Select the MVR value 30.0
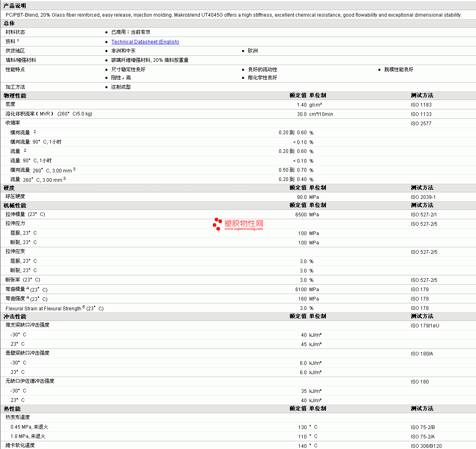The width and height of the screenshot is (476, 449). pyautogui.click(x=302, y=114)
